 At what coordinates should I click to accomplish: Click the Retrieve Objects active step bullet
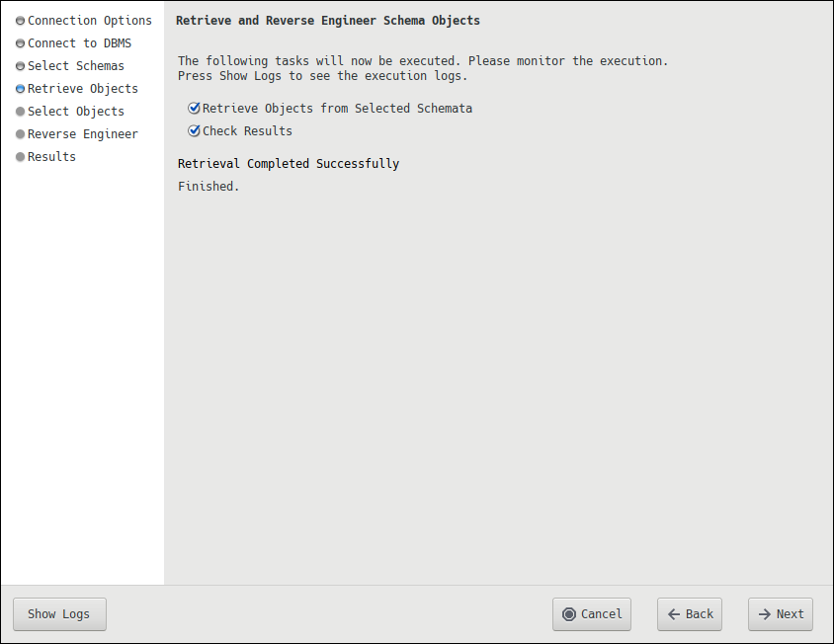20,89
